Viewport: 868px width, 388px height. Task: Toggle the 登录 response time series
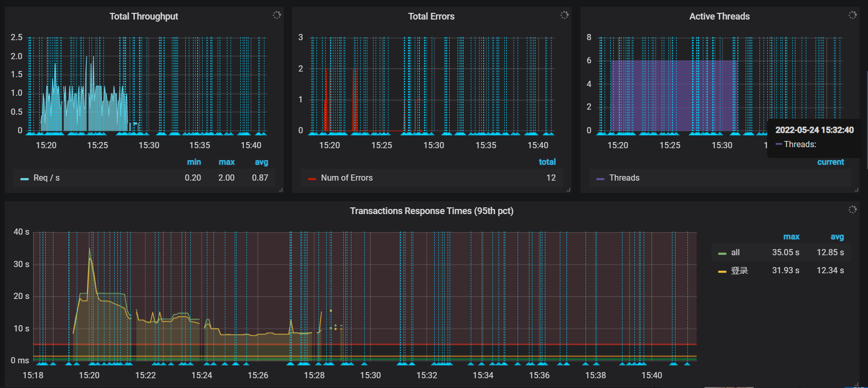739,271
